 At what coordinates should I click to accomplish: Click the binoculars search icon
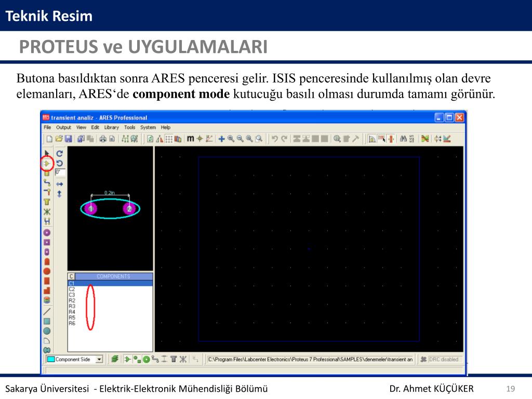point(403,139)
